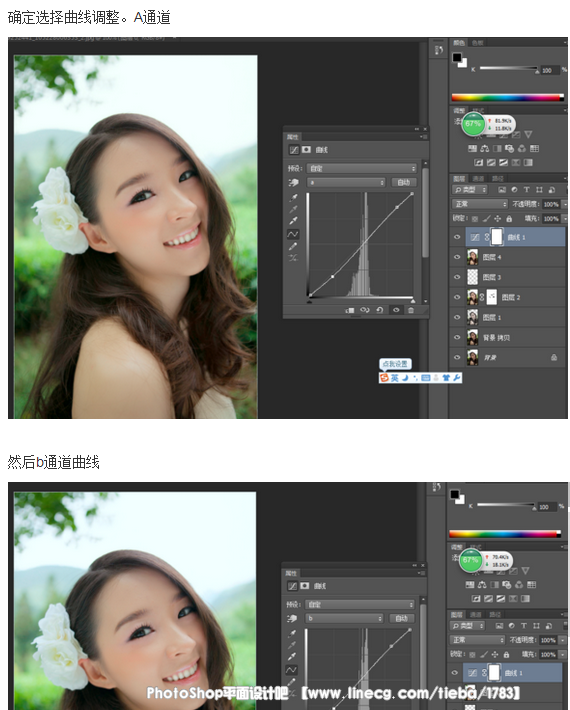
Task: Open 正常 blend mode dropdown in b-channel screenshot
Action: tap(477, 640)
